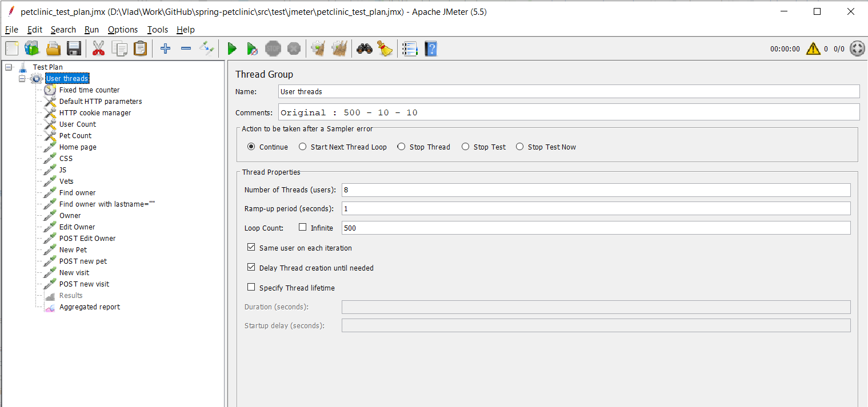
Task: Select the POST Edit Owner sampler
Action: (x=87, y=239)
